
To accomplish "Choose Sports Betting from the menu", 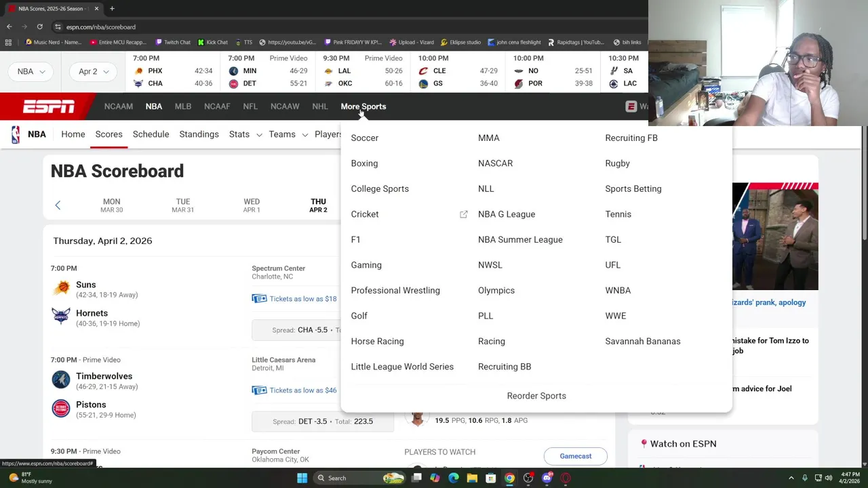I will click(x=633, y=188).
